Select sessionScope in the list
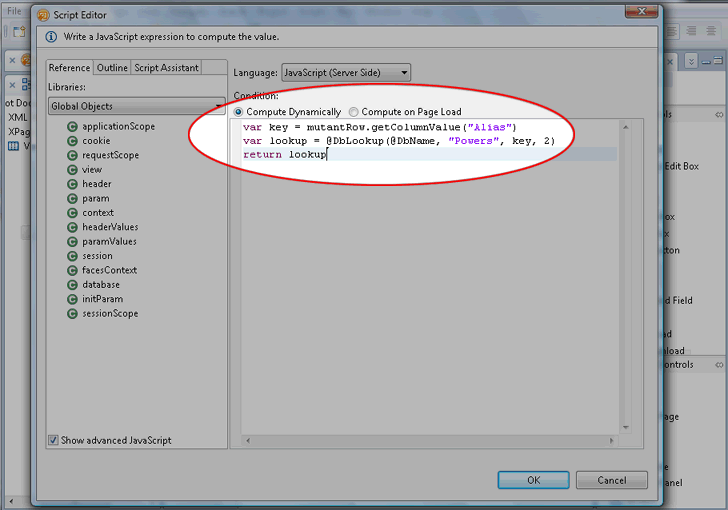The image size is (728, 510). coord(110,314)
